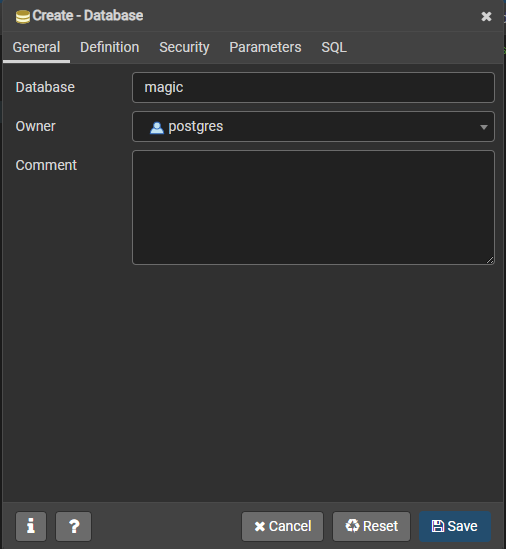
Task: Click the Comment label text
Action: 46,165
